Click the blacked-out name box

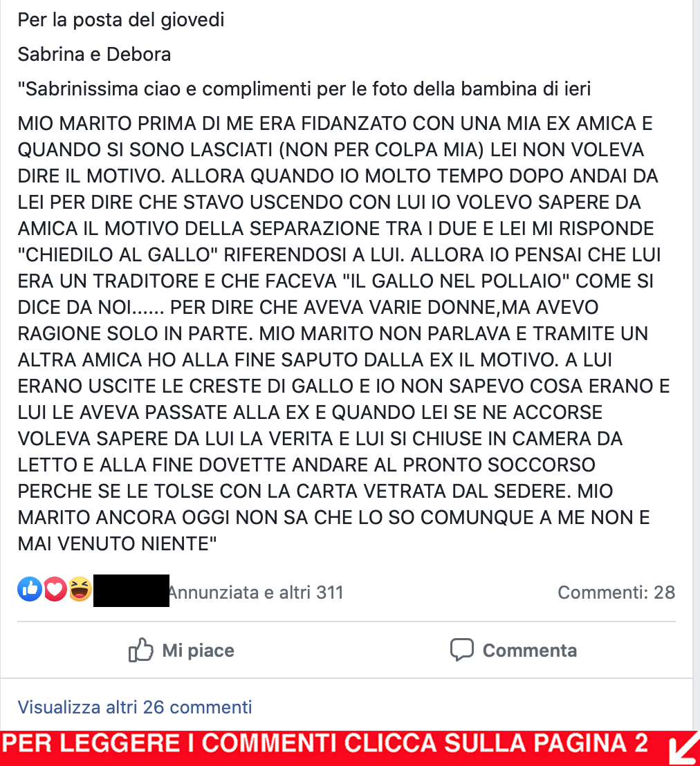pyautogui.click(x=131, y=590)
